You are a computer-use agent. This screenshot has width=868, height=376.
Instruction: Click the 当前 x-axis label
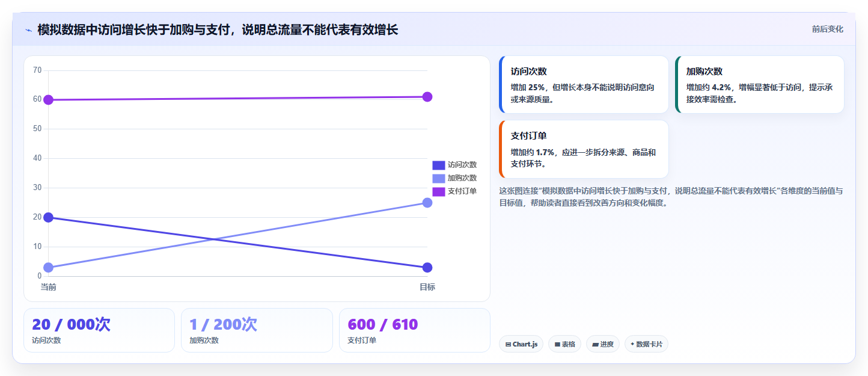[49, 287]
